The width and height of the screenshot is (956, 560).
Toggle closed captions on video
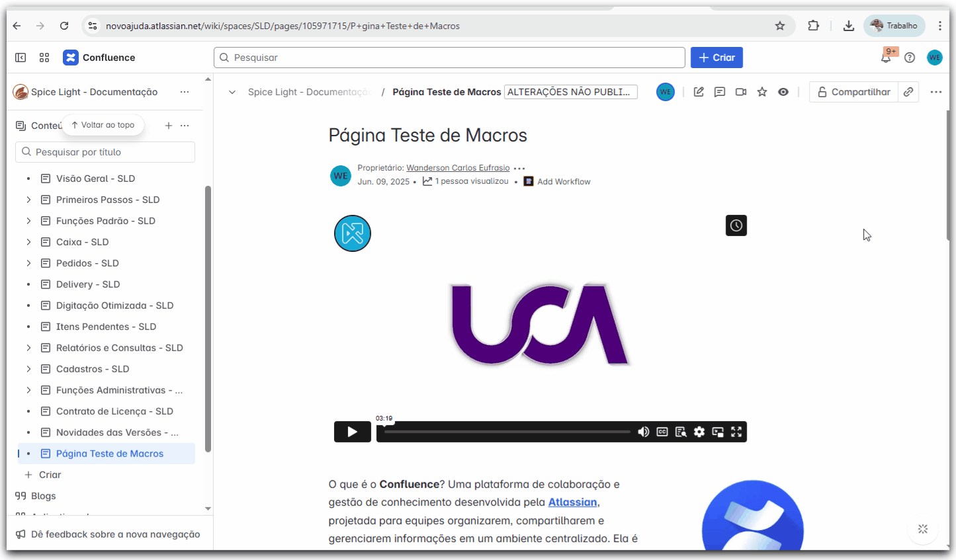point(662,432)
